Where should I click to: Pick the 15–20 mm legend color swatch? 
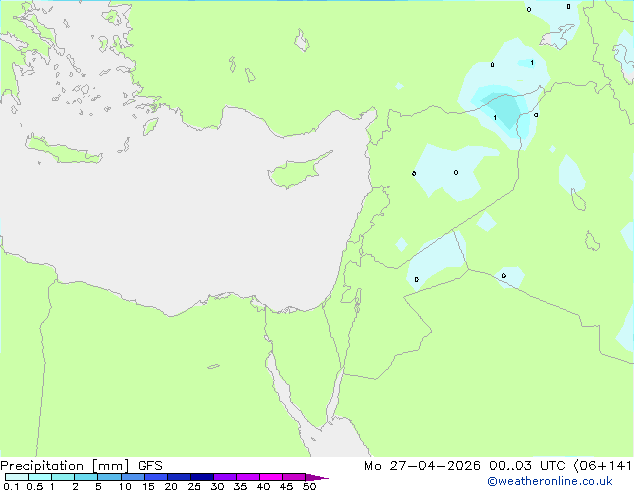pyautogui.click(x=155, y=477)
